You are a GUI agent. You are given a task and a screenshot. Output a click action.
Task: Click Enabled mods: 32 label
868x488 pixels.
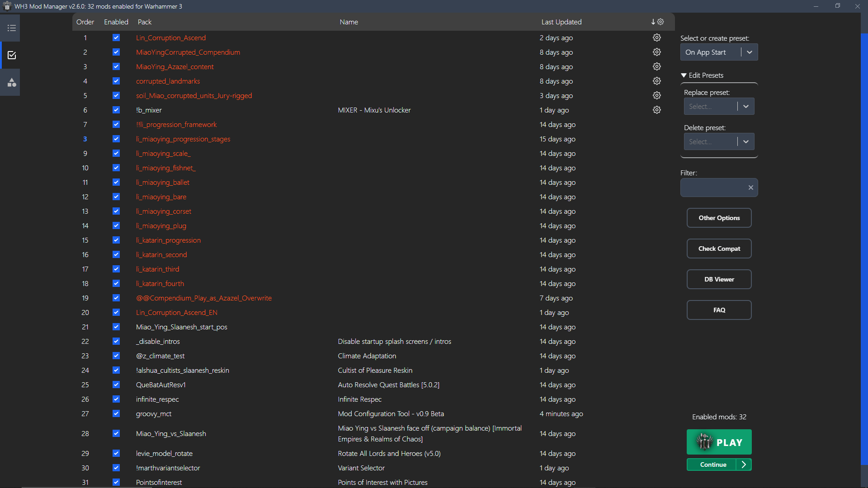tap(719, 417)
